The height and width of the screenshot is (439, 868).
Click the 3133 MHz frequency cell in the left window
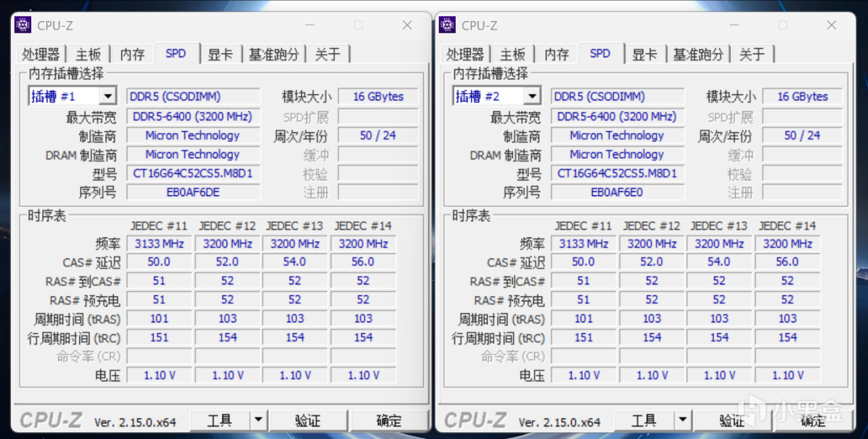pos(159,243)
